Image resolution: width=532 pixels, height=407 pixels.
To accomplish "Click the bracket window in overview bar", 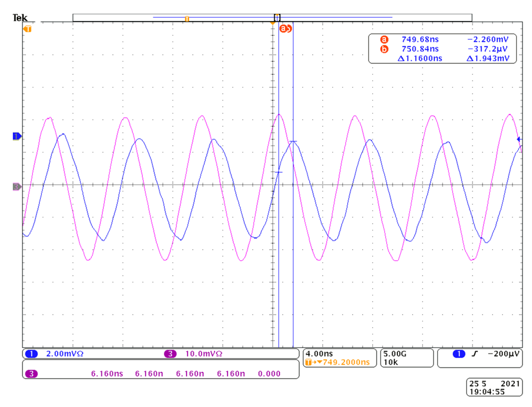I will click(x=277, y=17).
